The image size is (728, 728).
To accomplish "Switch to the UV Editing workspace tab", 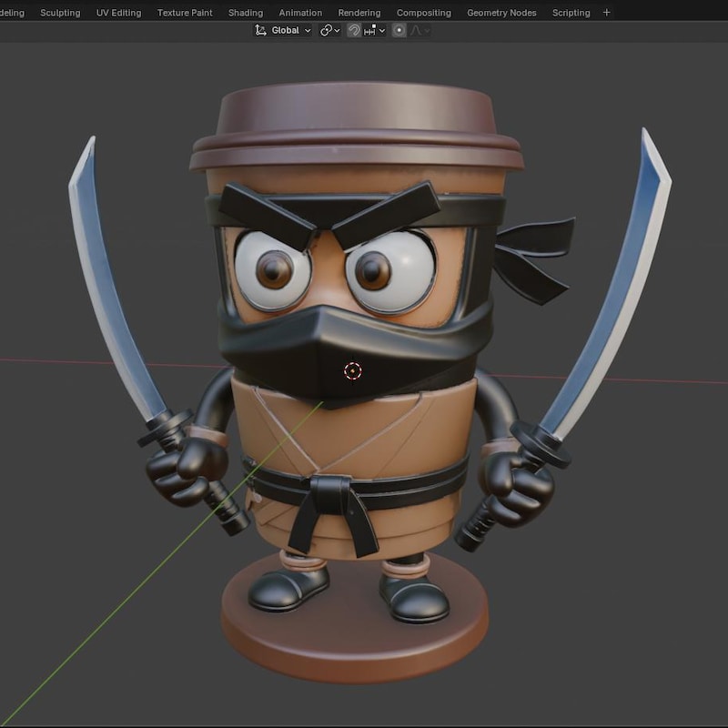I will tap(119, 13).
